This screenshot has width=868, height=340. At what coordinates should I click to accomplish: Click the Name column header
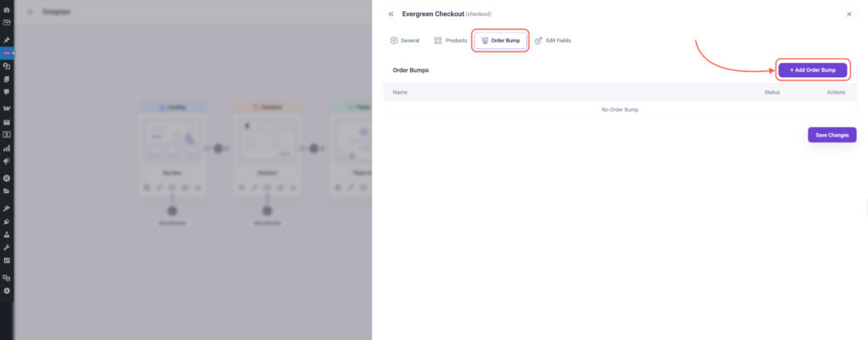pos(400,92)
